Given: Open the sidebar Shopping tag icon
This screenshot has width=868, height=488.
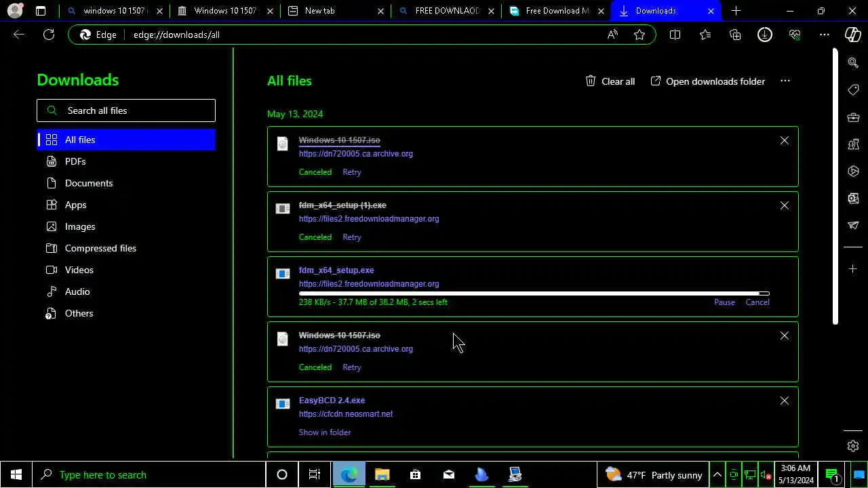Looking at the screenshot, I should [x=853, y=89].
